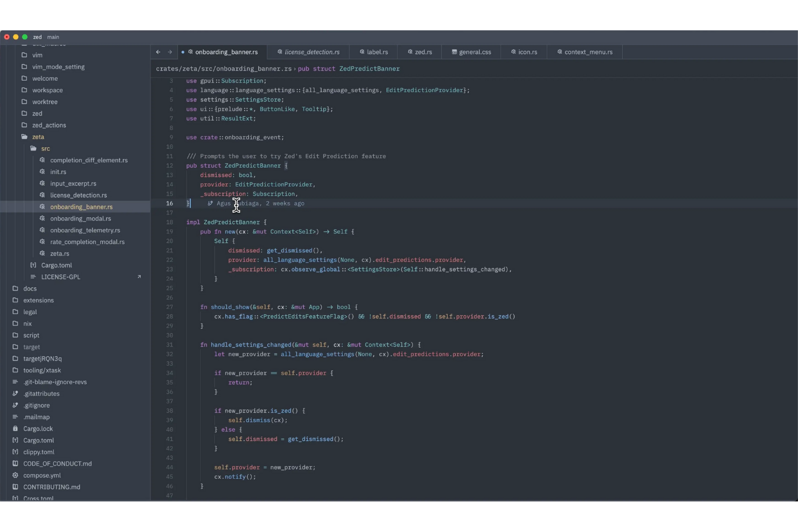Select line number 16 in the gutter
Image resolution: width=798 pixels, height=532 pixels.
169,203
